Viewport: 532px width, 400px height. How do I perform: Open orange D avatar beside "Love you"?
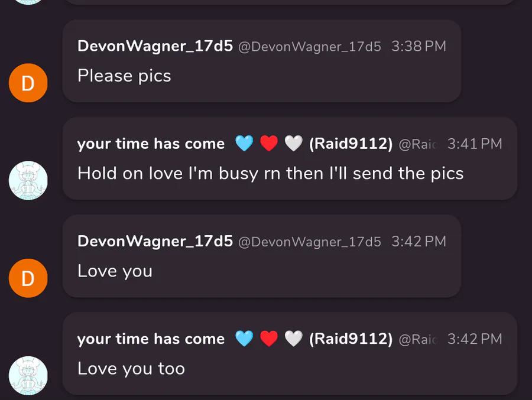pos(28,278)
